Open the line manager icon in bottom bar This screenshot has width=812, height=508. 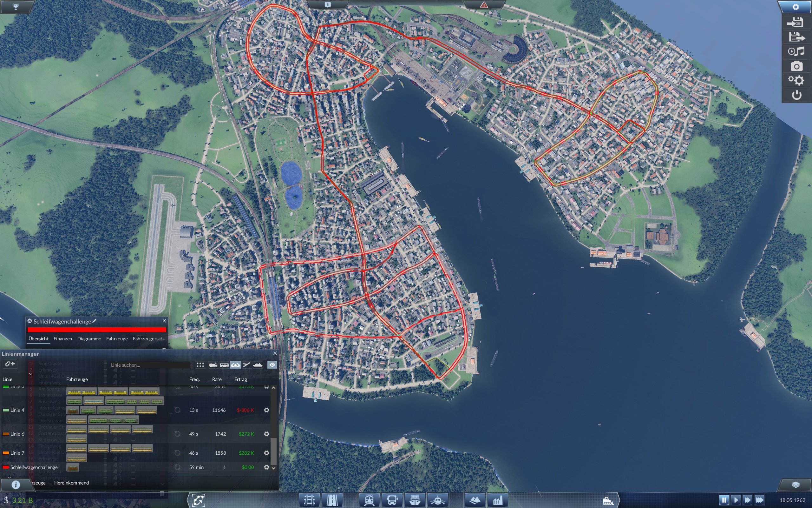click(x=198, y=500)
